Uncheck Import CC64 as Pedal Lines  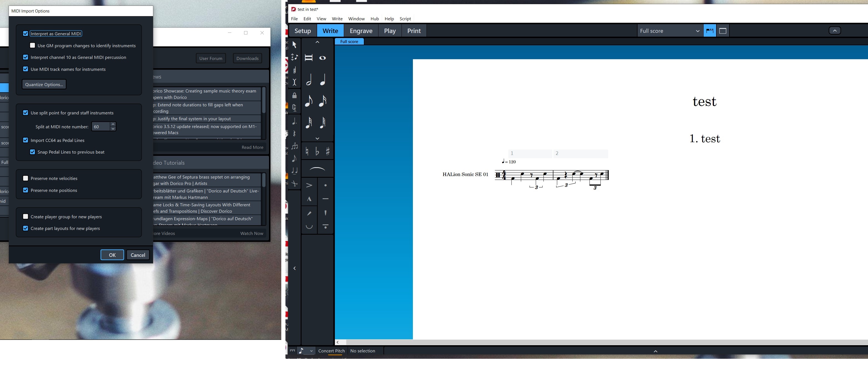click(x=26, y=140)
